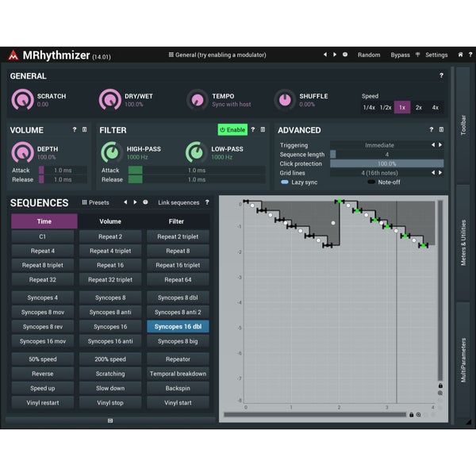Click the vertical lock icon beside graph

(x=440, y=386)
